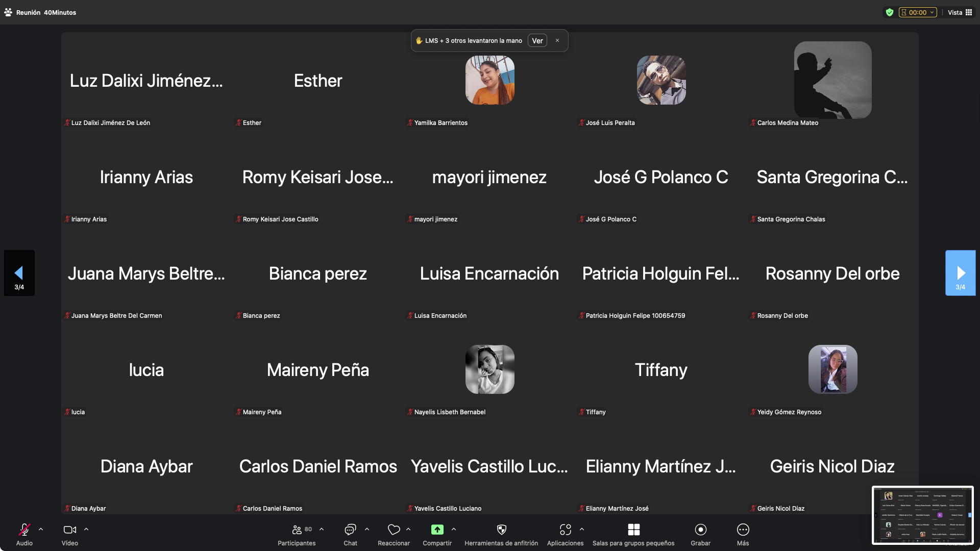Go to next gallery page arrow
The image size is (980, 551).
960,273
